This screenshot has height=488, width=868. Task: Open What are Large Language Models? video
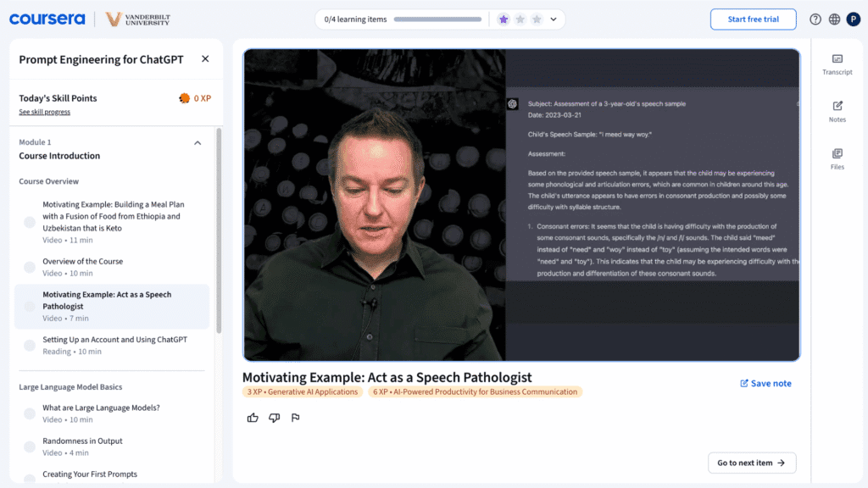tap(114, 413)
